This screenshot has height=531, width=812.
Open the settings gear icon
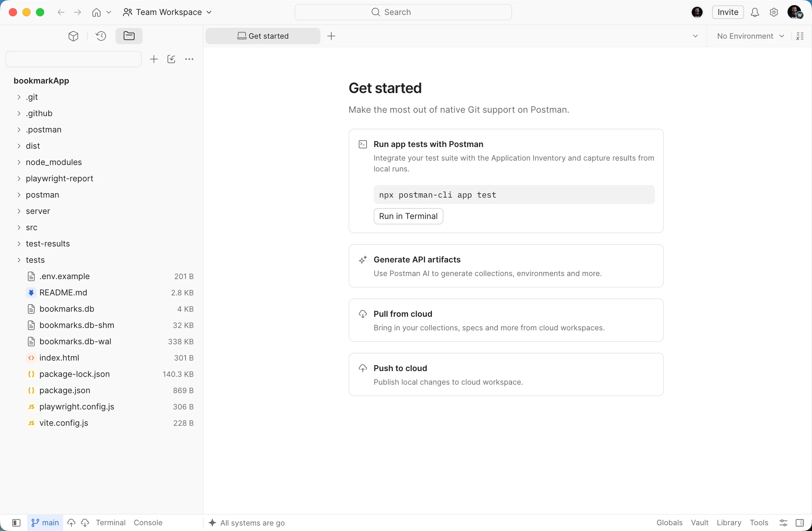[774, 12]
